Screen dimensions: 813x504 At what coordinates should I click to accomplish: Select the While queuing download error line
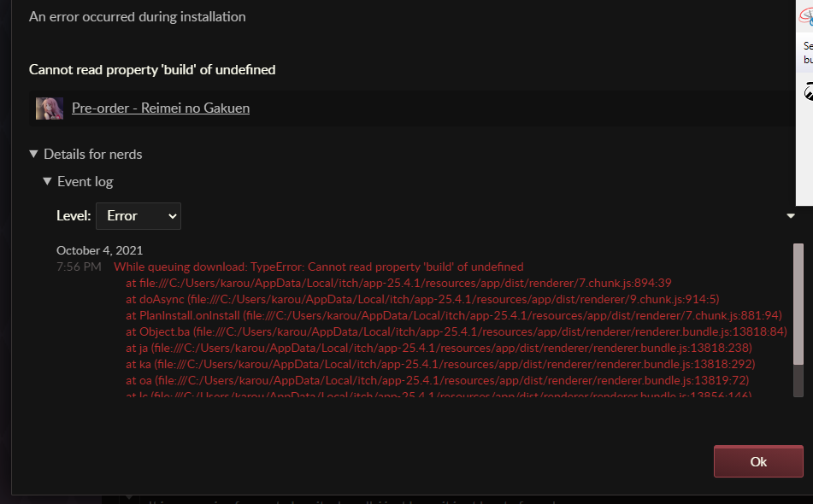pos(318,267)
